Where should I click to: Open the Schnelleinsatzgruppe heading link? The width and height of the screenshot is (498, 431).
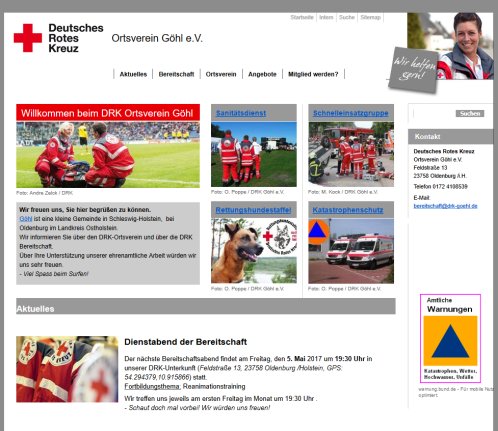tap(351, 113)
